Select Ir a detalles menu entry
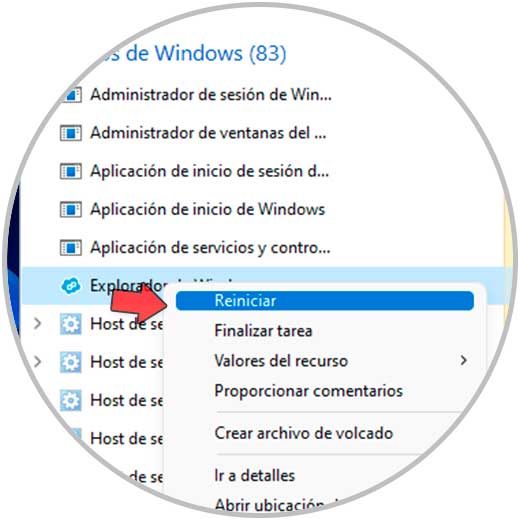Screen dimensions: 520x520 pos(255,475)
